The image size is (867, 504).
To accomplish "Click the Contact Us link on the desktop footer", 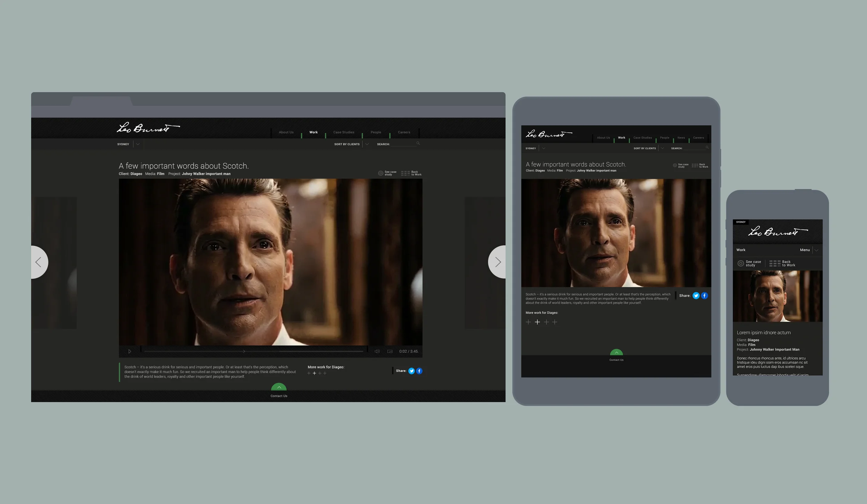I will [x=279, y=396].
